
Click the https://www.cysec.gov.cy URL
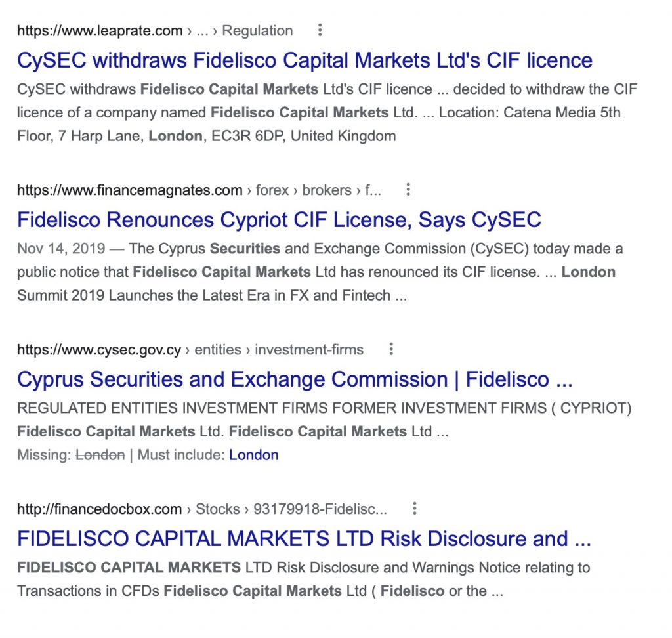[99, 350]
